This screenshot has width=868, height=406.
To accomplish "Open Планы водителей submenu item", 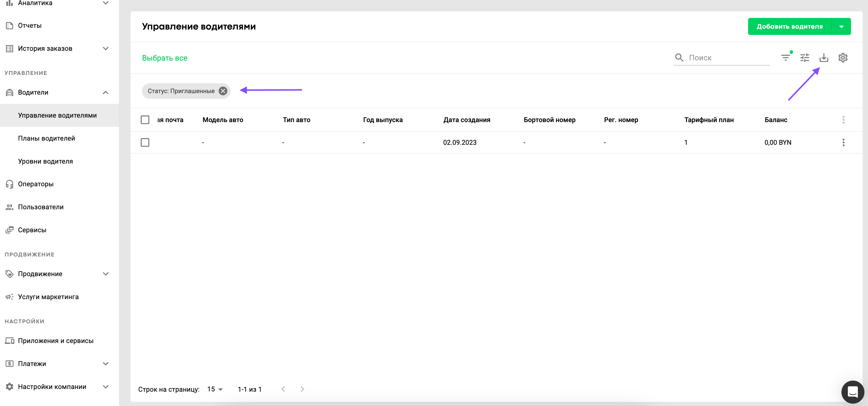I will pyautogui.click(x=47, y=138).
